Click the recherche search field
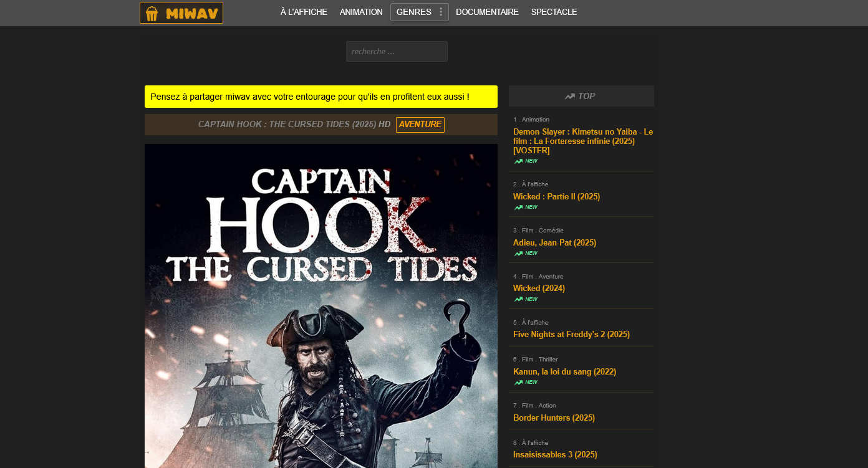Image resolution: width=868 pixels, height=468 pixels. coord(397,51)
